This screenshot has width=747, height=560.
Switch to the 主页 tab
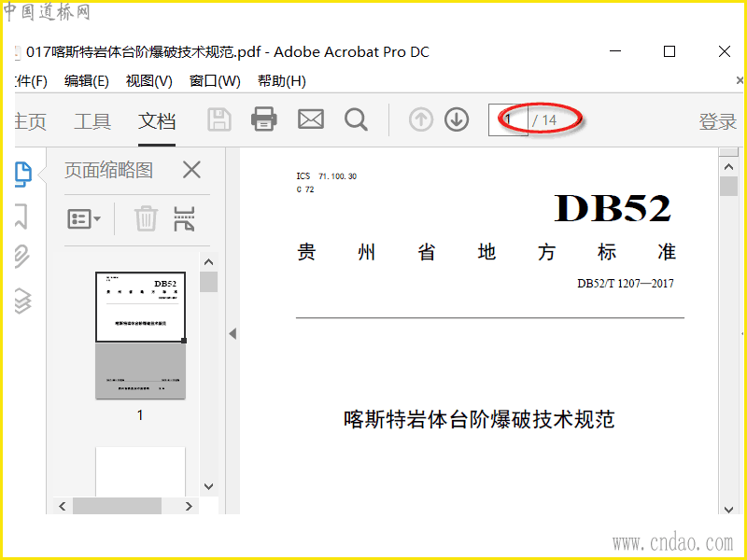pos(31,121)
